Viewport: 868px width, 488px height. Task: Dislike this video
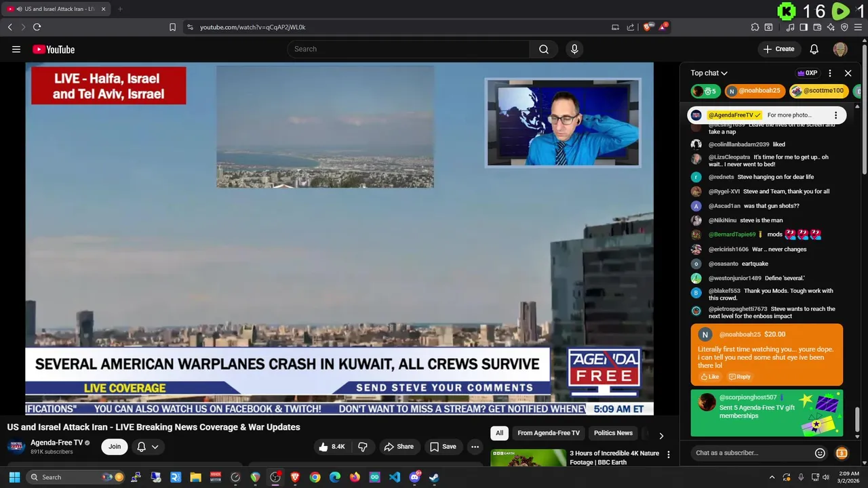(363, 447)
